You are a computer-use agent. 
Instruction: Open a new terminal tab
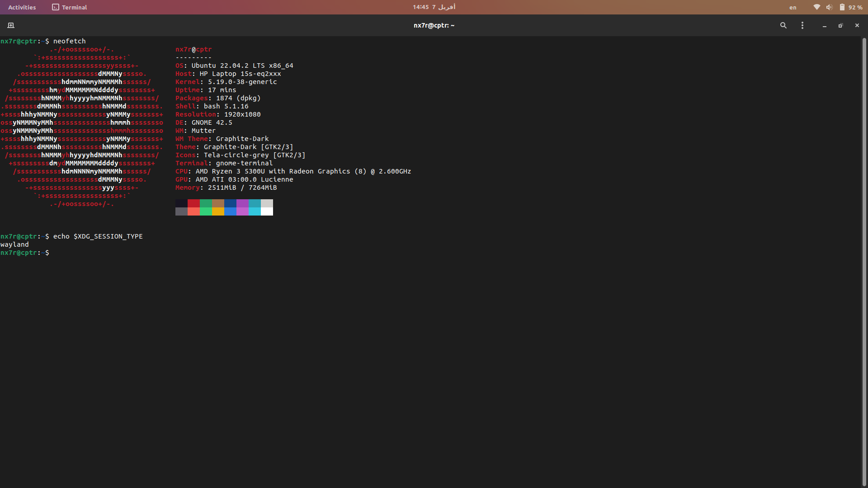pyautogui.click(x=10, y=25)
